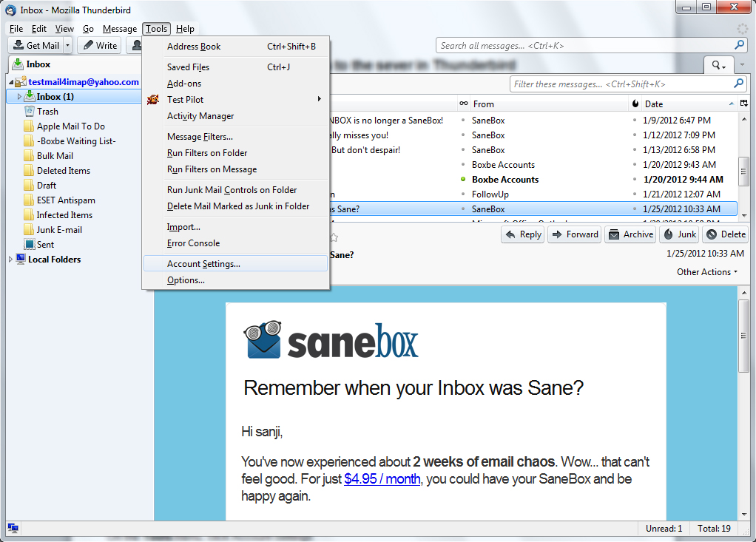Viewport: 756px width, 542px height.
Task: Choose Run Filters on Message
Action: 236,169
